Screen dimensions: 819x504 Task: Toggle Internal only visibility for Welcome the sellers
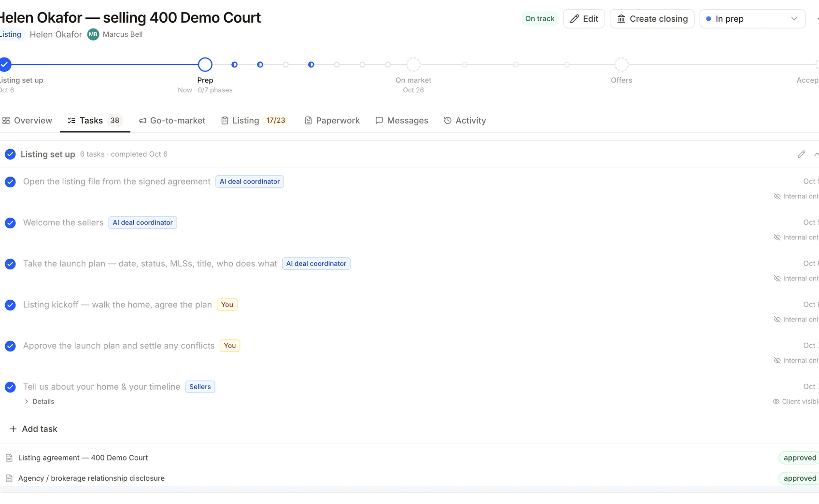coord(796,237)
